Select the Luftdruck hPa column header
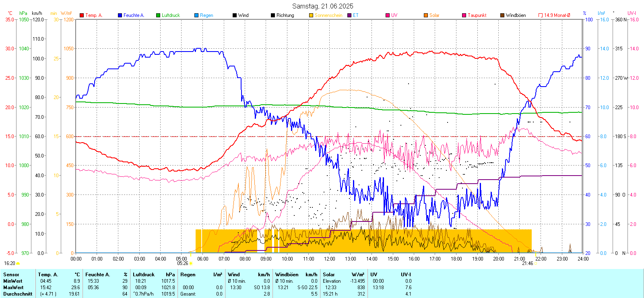 point(154,275)
